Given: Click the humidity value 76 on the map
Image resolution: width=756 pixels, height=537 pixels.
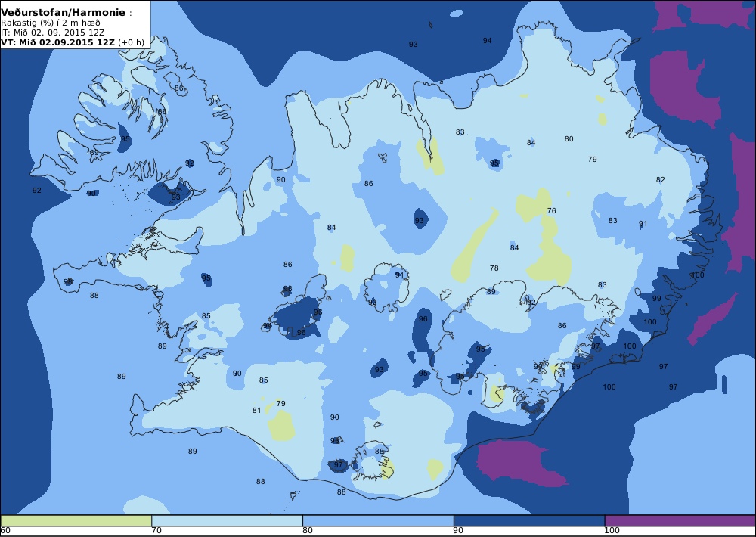Looking at the screenshot, I should coord(552,210).
